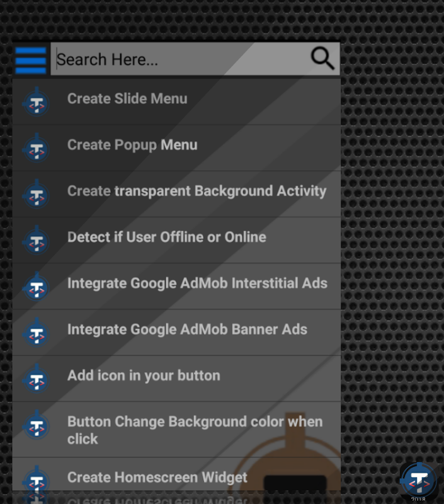
Task: Click icon beside Button Change Background color
Action: pos(37,425)
